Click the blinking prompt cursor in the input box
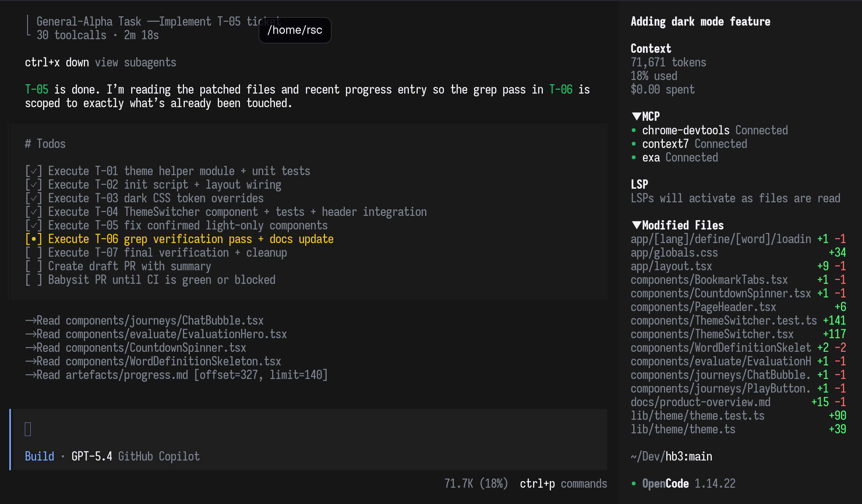This screenshot has width=862, height=504. [27, 429]
